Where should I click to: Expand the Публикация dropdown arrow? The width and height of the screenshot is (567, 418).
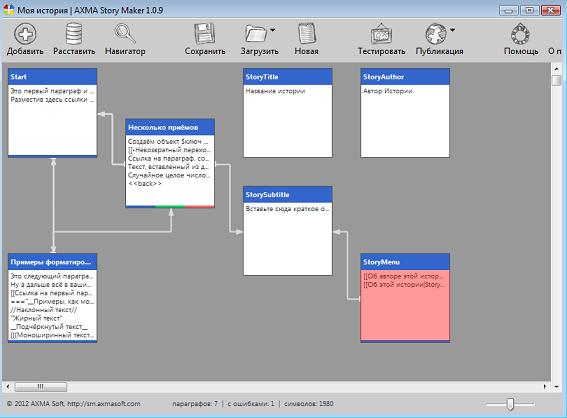click(452, 30)
